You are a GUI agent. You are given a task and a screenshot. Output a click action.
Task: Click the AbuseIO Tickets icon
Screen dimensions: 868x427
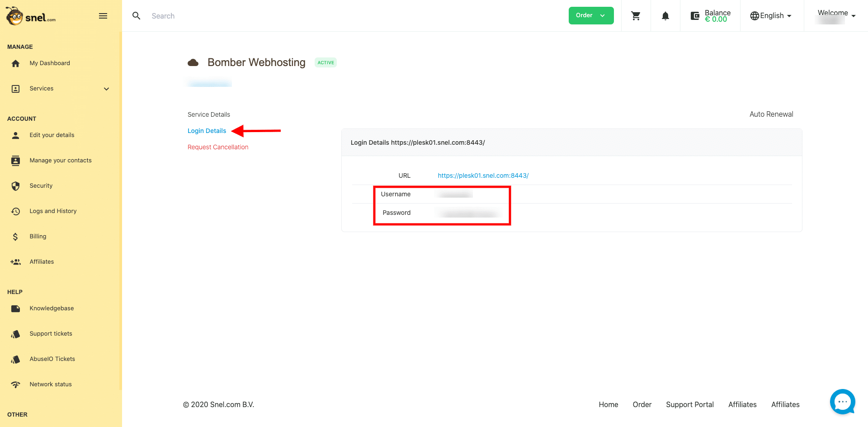[x=15, y=359]
